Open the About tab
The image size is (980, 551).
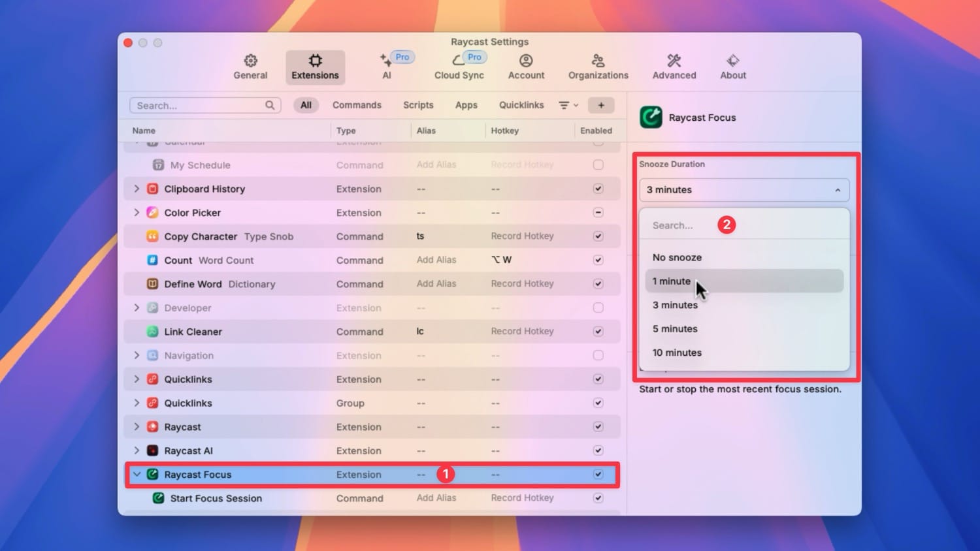[x=733, y=67]
